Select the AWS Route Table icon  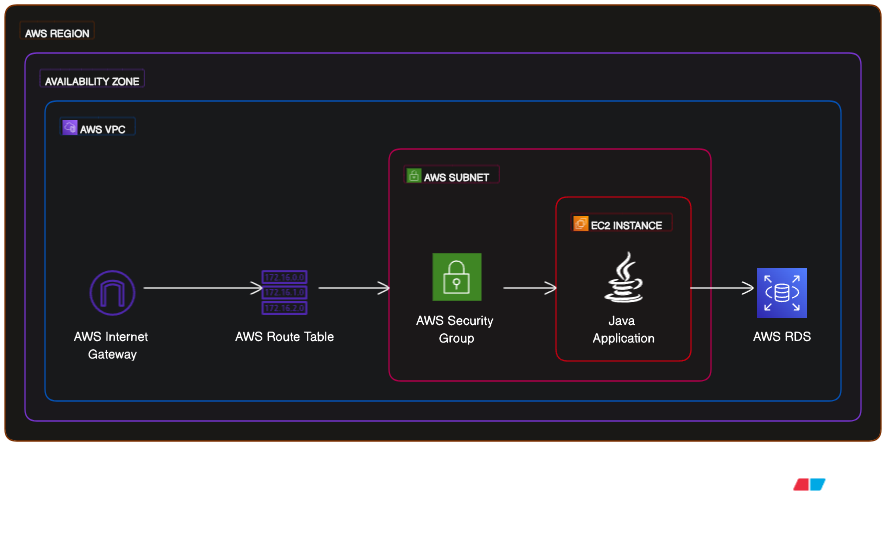tap(285, 293)
